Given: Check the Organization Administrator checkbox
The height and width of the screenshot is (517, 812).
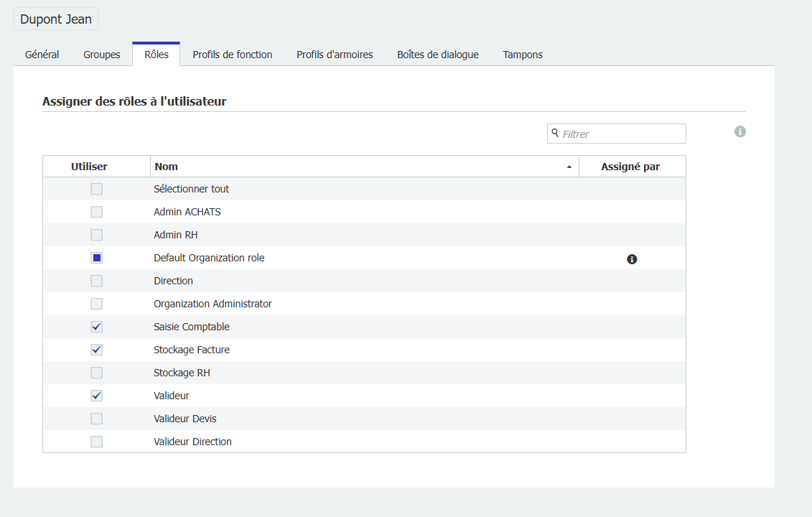Looking at the screenshot, I should point(97,304).
